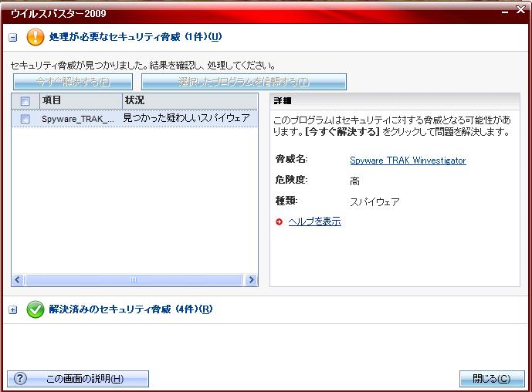Click the 脅威名: label
The width and height of the screenshot is (532, 392).
pyautogui.click(x=291, y=159)
